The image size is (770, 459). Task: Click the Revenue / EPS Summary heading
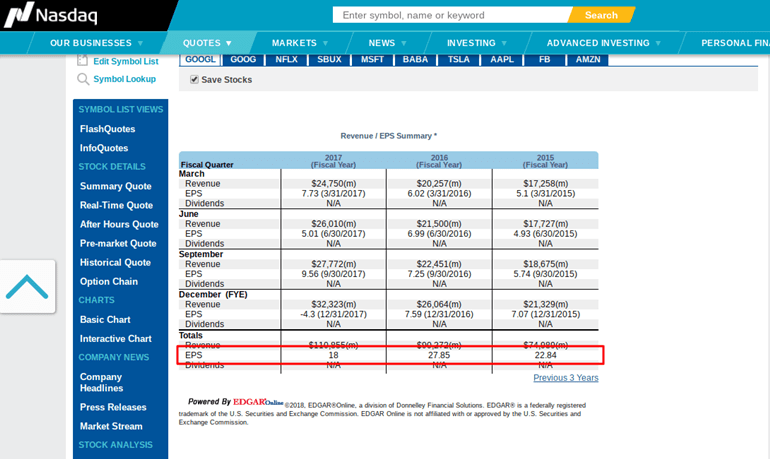coord(388,136)
